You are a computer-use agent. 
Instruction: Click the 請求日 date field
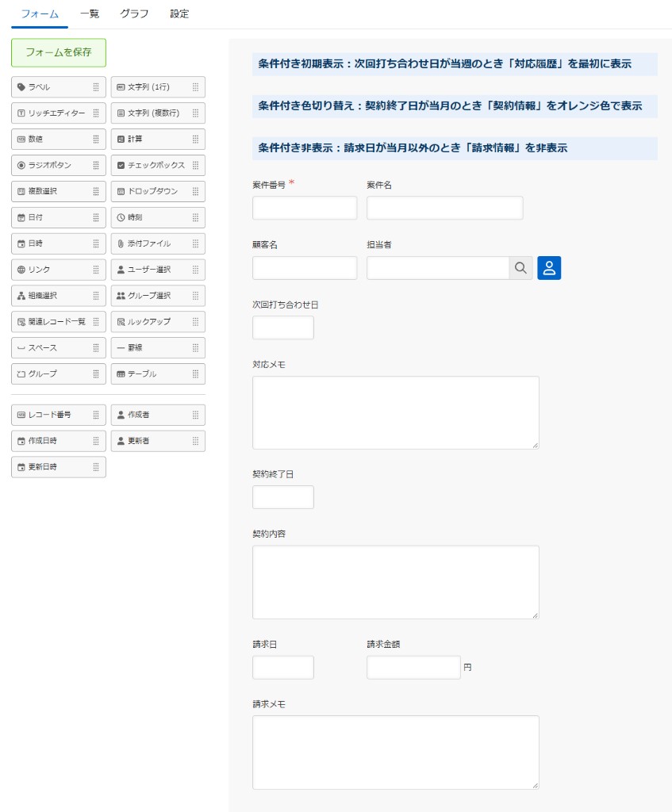283,668
